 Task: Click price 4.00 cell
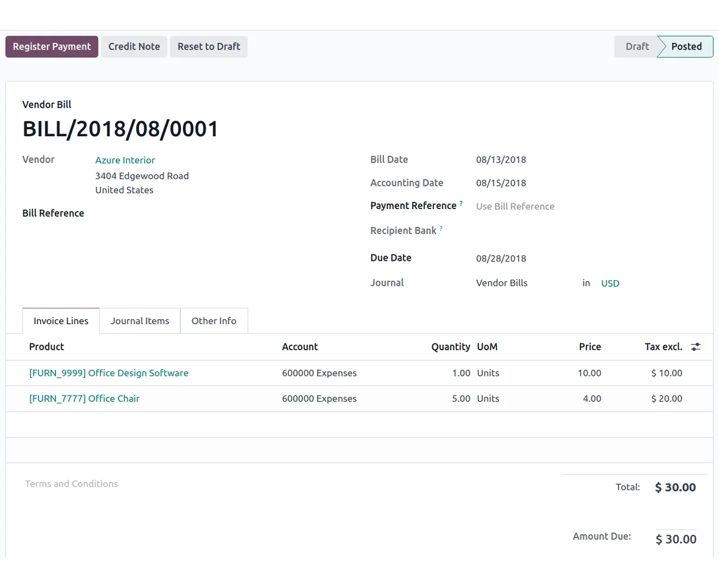tap(592, 398)
